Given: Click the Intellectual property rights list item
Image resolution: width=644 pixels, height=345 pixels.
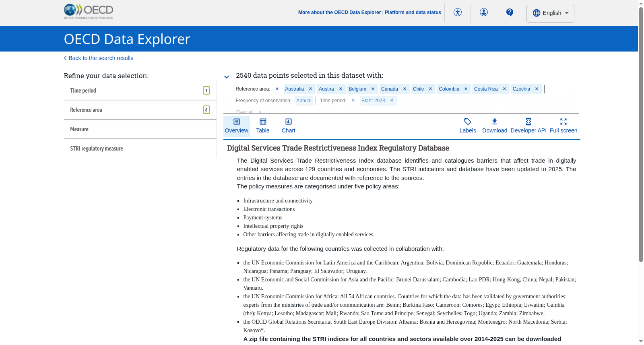Looking at the screenshot, I should coord(273,226).
